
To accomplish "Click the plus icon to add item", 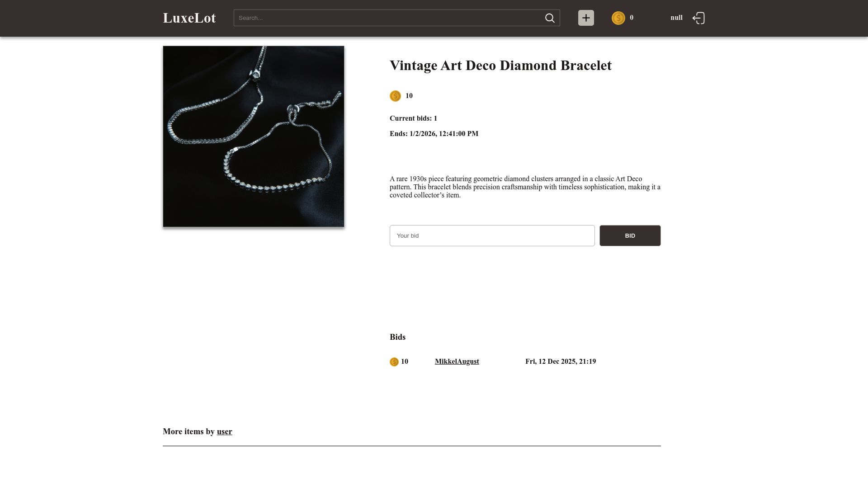I will 586,18.
